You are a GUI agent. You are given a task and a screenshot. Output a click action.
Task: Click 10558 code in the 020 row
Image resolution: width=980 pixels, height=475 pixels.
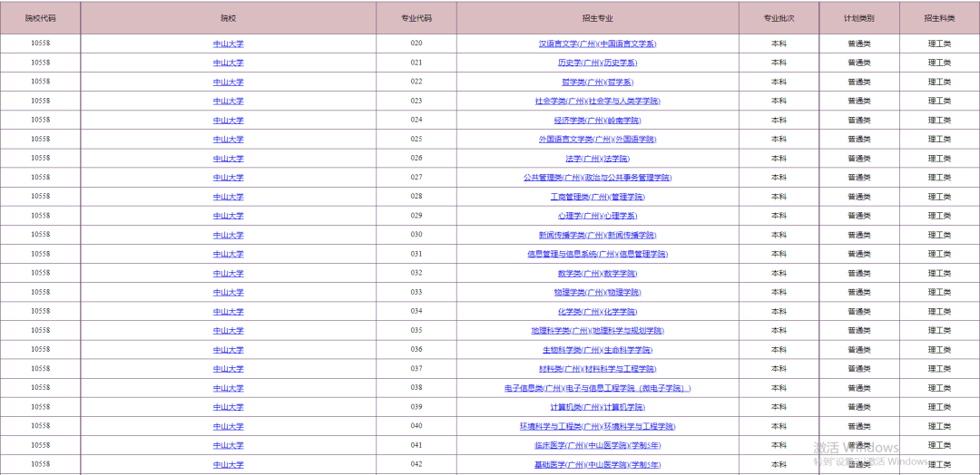point(40,44)
